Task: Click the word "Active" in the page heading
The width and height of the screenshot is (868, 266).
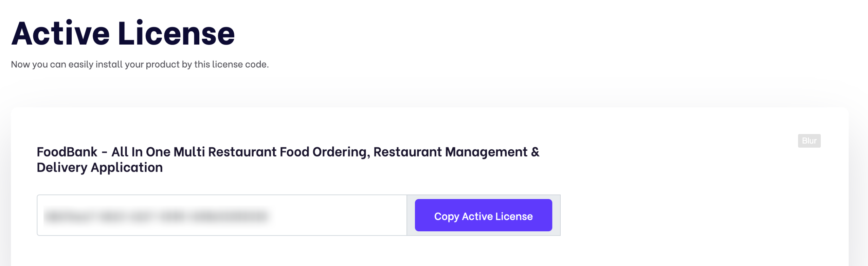Action: click(60, 33)
